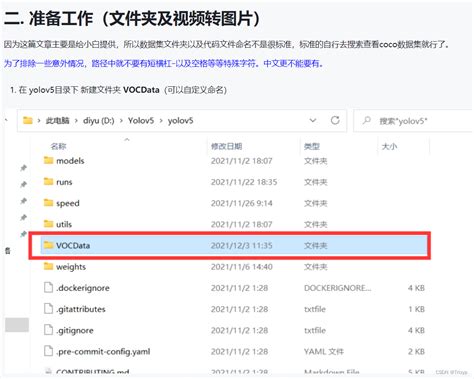Image resolution: width=474 pixels, height=379 pixels.
Task: Open the speed folder icon
Action: point(49,203)
